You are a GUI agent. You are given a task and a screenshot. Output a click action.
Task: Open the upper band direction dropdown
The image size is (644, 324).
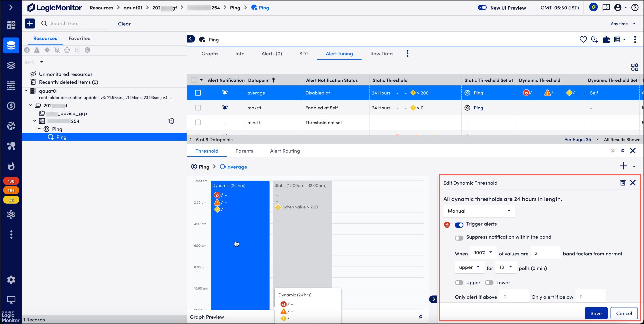click(469, 267)
